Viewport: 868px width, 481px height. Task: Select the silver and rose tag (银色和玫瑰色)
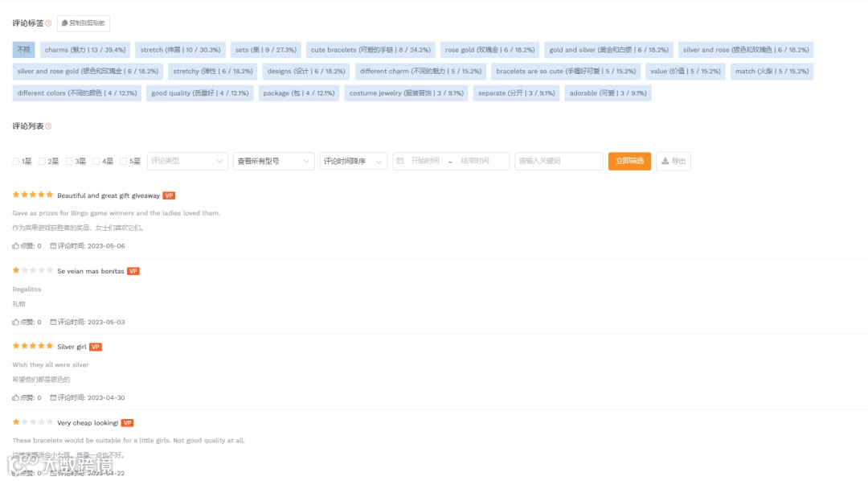[746, 50]
